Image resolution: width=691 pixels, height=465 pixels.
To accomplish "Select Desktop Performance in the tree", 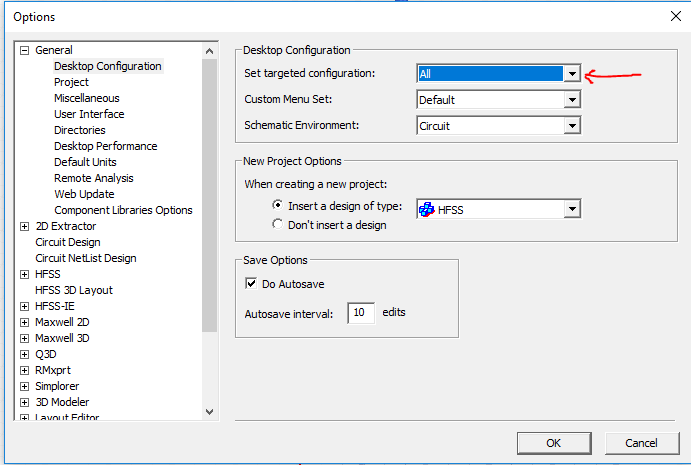I will point(105,146).
